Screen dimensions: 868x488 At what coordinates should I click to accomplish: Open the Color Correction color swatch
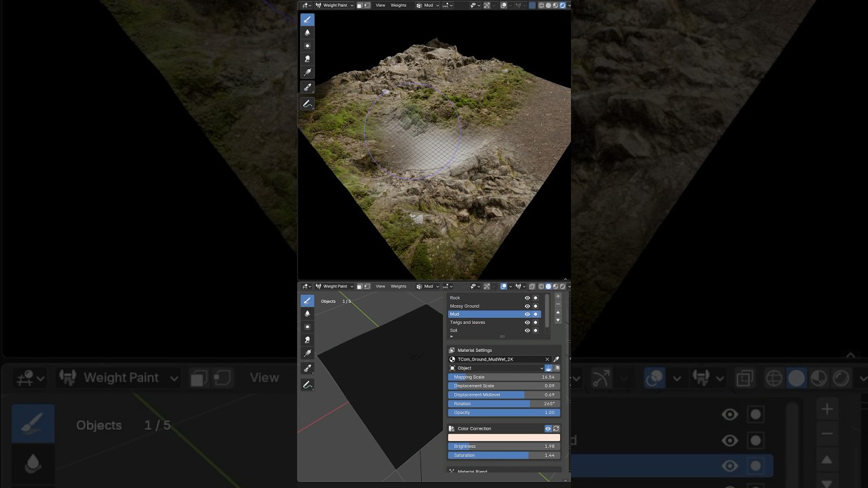(x=504, y=438)
